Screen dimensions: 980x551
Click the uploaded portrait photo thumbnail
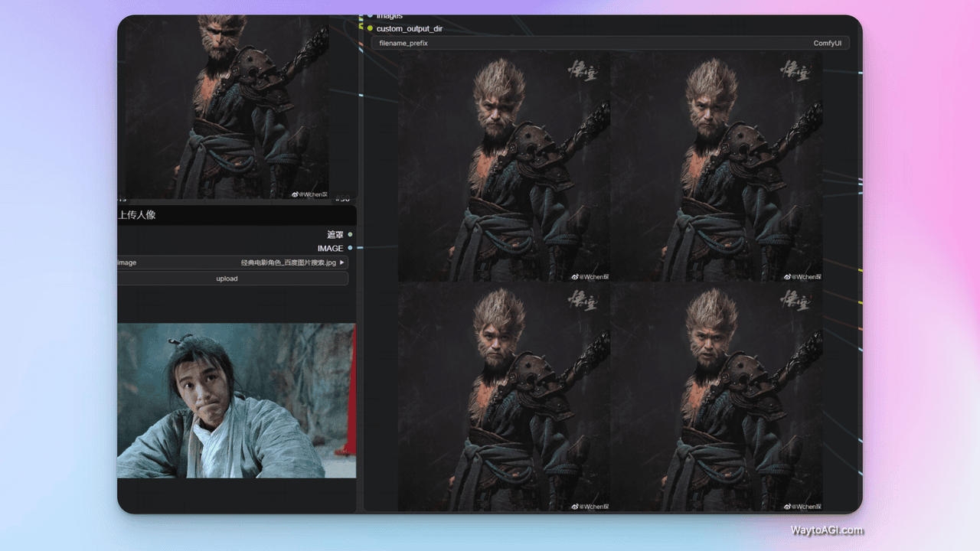pos(236,400)
